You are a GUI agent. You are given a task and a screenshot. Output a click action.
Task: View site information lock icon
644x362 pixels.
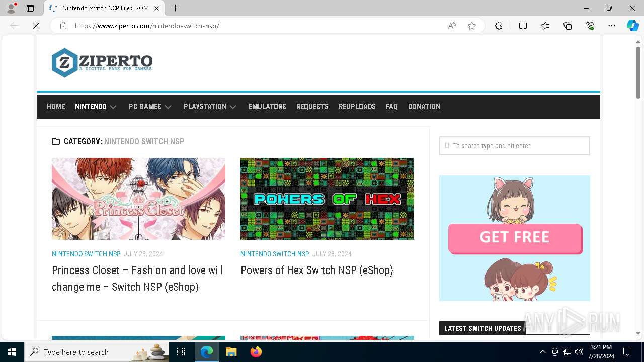[x=63, y=26]
